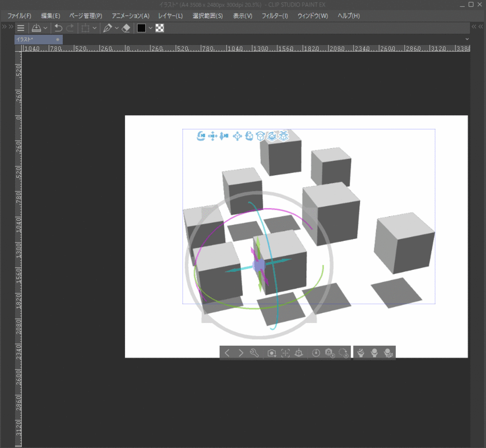
Task: Click the focus on editing target icon
Action: 286,353
